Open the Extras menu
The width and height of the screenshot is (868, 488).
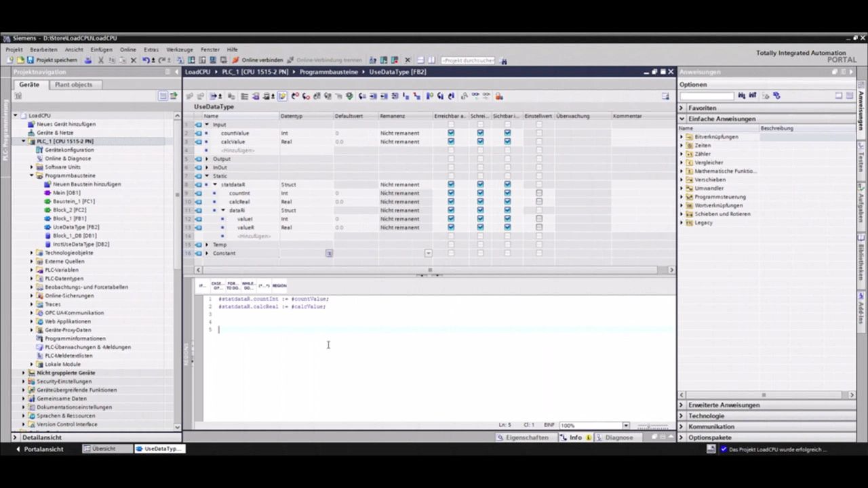(x=151, y=49)
